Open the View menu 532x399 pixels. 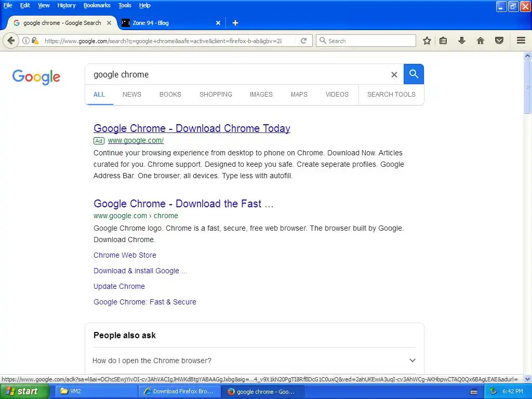click(x=44, y=5)
